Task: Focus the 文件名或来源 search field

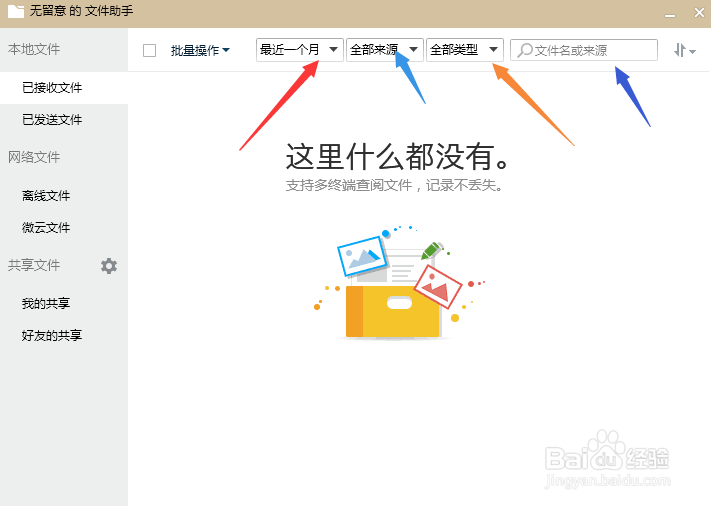Action: 584,50
